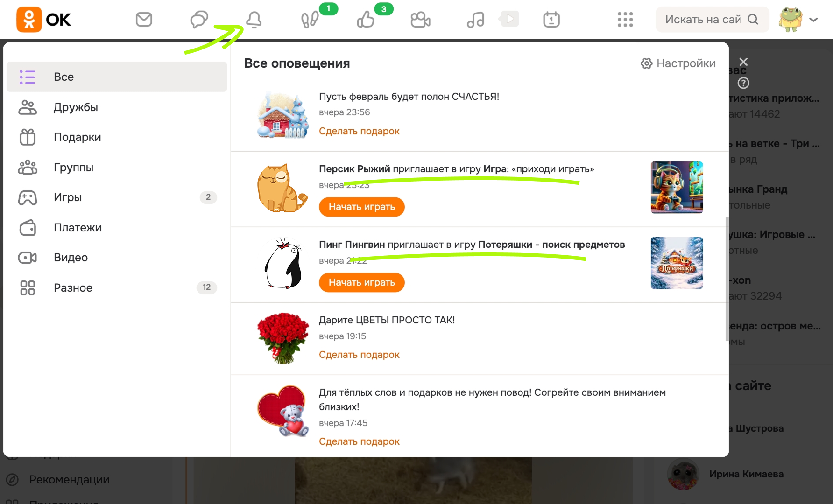Open guests footprints icon with badge
The width and height of the screenshot is (833, 504).
(310, 20)
